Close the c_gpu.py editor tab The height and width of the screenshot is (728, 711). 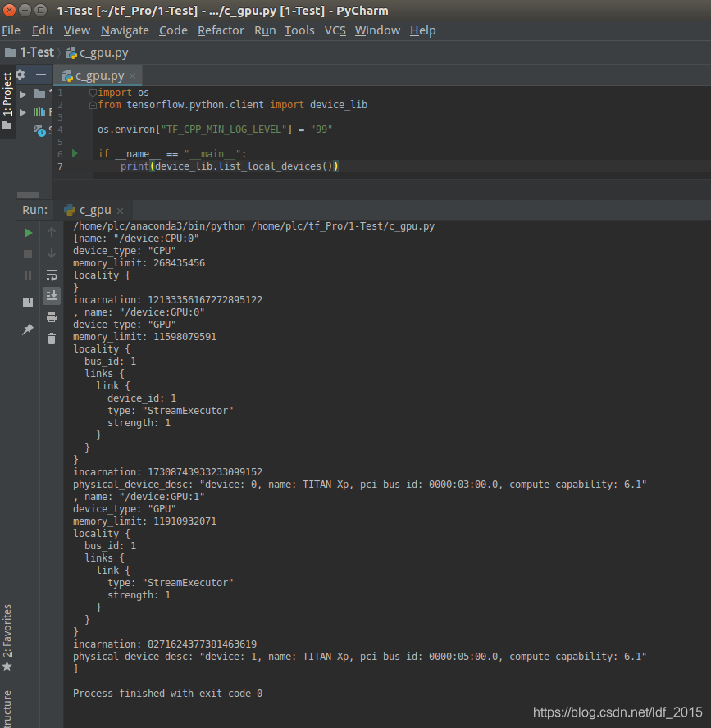tap(133, 75)
